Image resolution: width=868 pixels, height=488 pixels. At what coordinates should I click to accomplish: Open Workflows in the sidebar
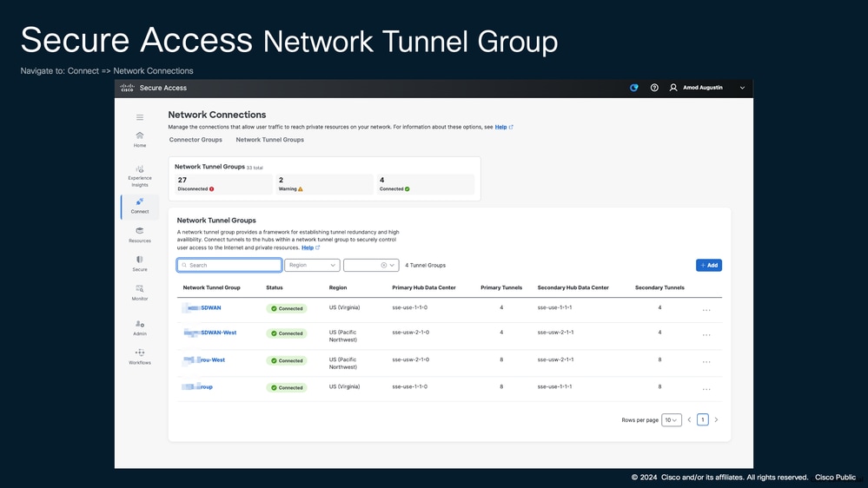pos(140,357)
